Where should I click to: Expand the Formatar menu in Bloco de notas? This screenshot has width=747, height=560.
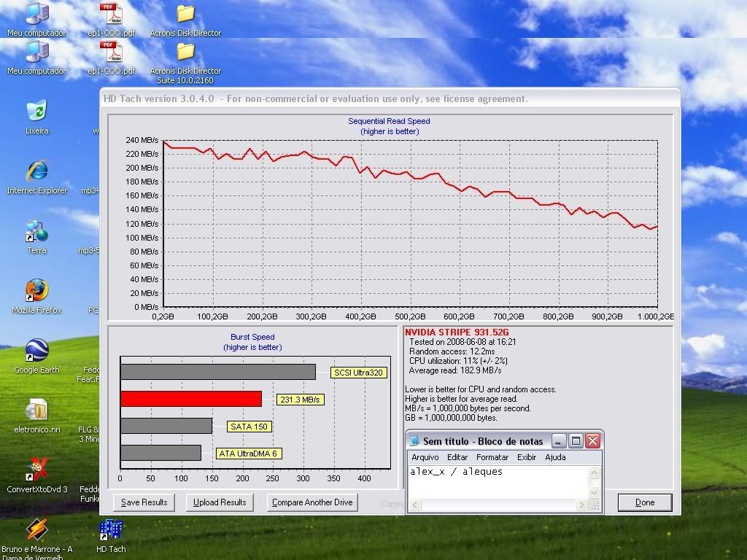(492, 457)
